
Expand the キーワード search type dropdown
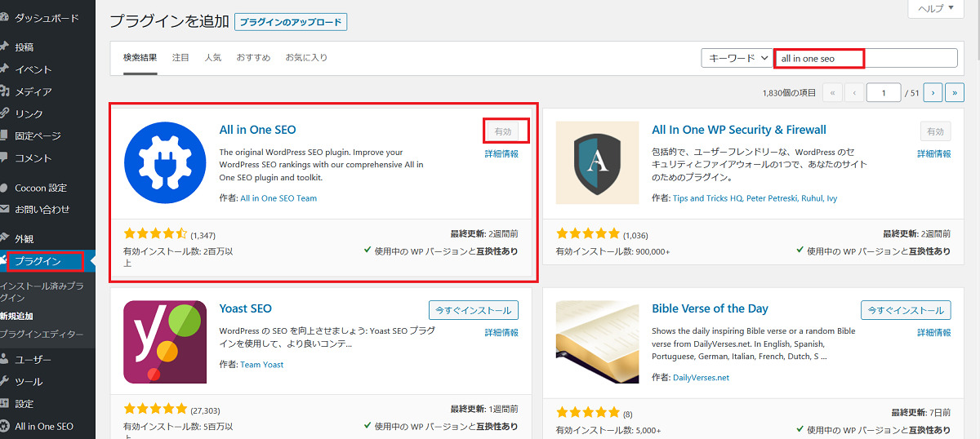pyautogui.click(x=736, y=58)
